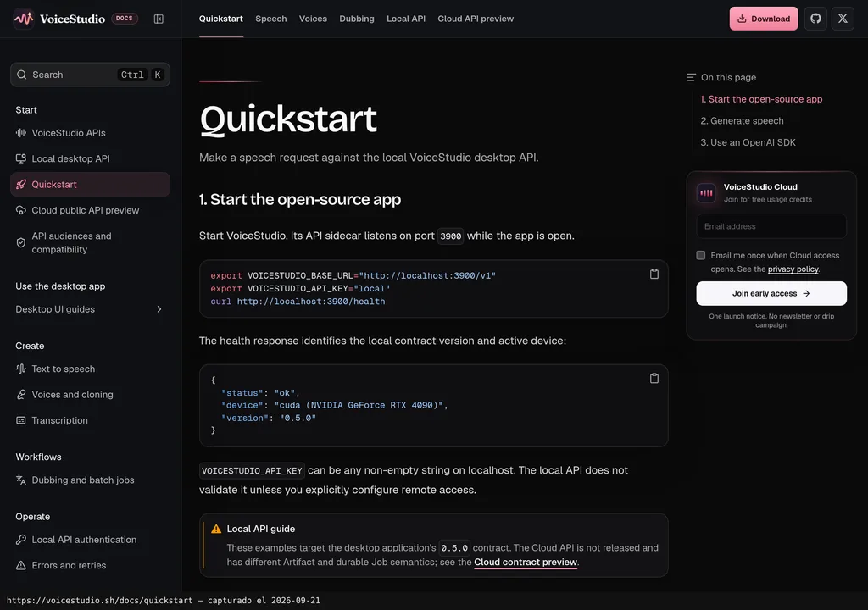Collapse the sidebar with the panel icon

pos(159,19)
